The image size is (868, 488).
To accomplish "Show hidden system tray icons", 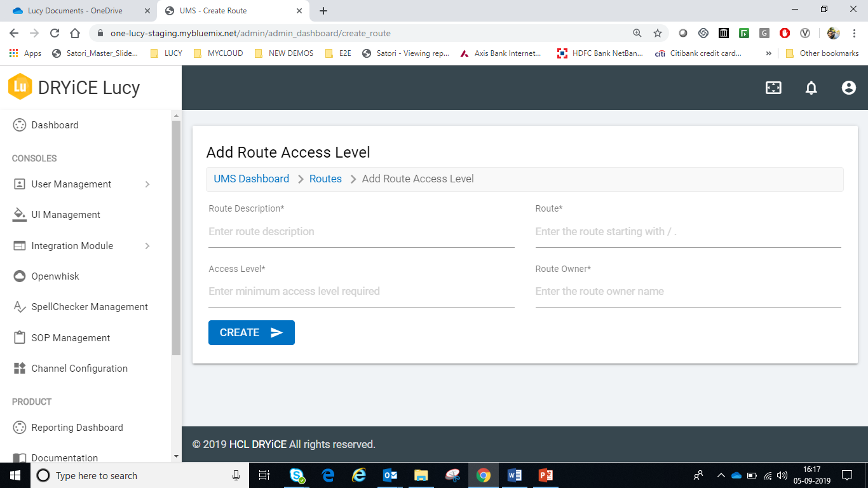I will (721, 475).
